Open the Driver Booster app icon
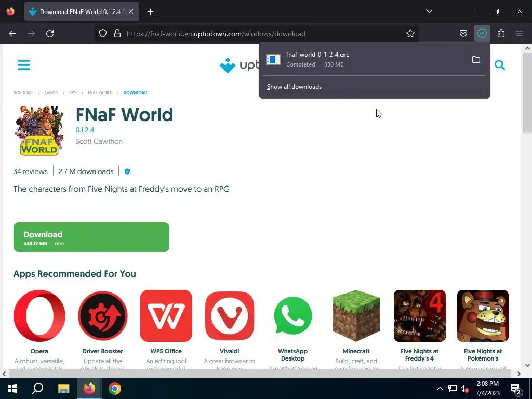Image resolution: width=532 pixels, height=399 pixels. (102, 315)
